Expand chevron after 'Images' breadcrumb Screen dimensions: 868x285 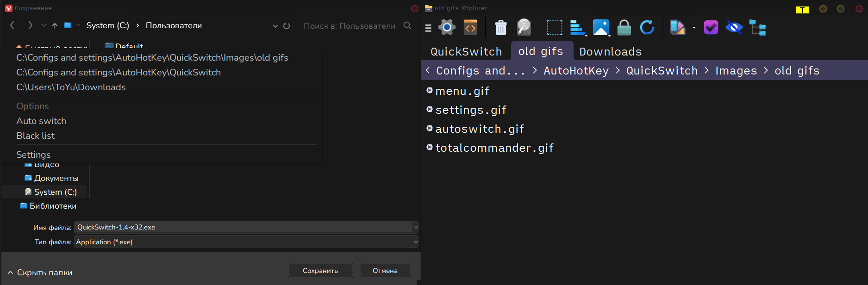766,70
